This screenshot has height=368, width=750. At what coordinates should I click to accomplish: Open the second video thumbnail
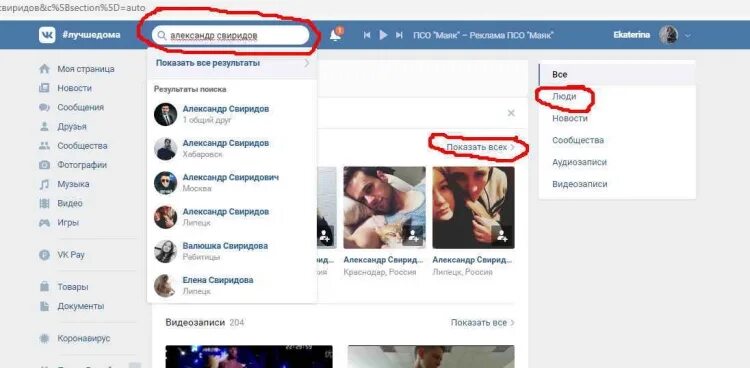coord(431,357)
